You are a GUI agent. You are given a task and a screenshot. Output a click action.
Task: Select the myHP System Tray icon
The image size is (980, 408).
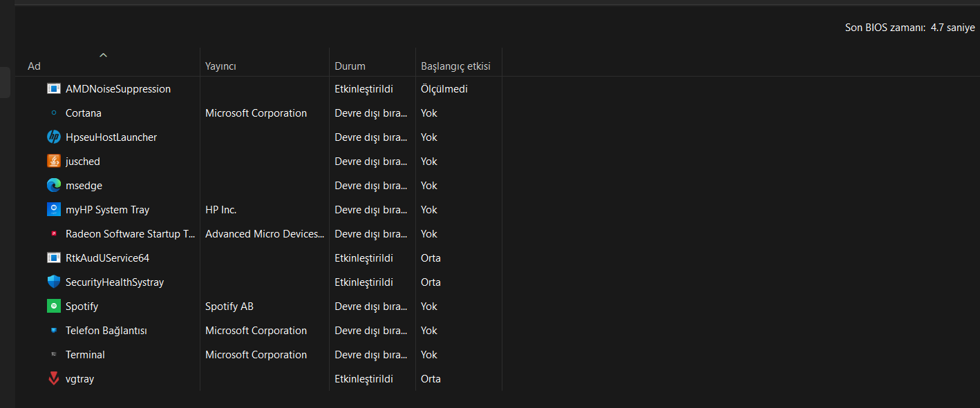click(x=54, y=210)
